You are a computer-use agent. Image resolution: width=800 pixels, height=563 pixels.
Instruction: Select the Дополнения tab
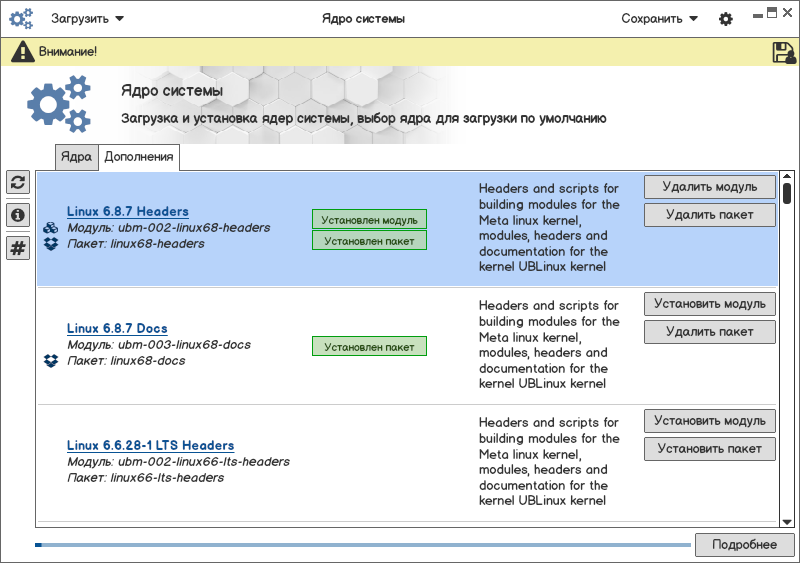138,157
